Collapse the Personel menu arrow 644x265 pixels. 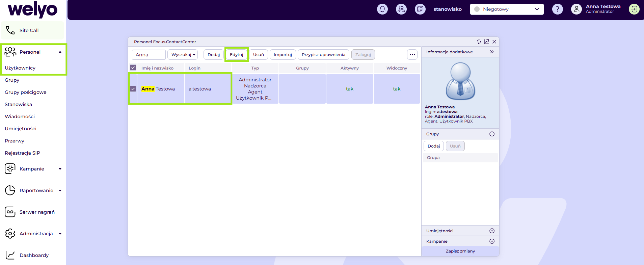click(60, 52)
